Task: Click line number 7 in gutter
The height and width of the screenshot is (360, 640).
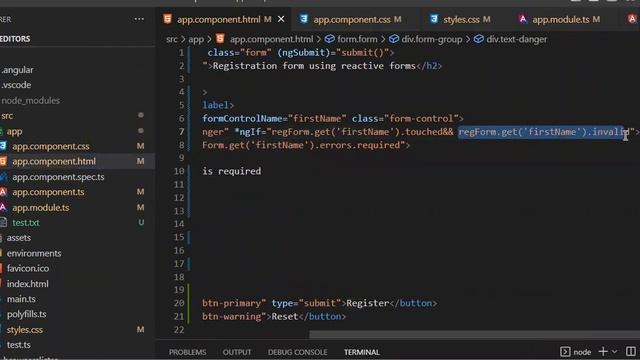Action: pyautogui.click(x=182, y=131)
